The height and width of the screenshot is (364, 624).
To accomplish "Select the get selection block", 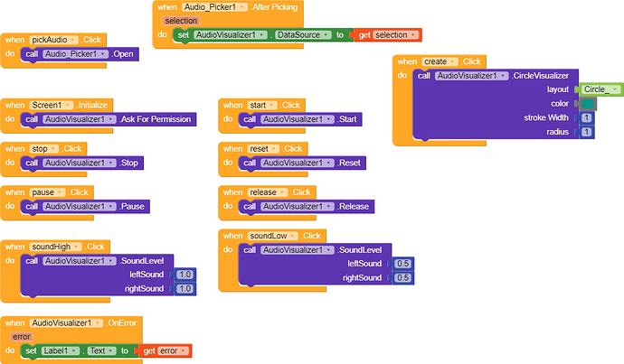I will (386, 35).
